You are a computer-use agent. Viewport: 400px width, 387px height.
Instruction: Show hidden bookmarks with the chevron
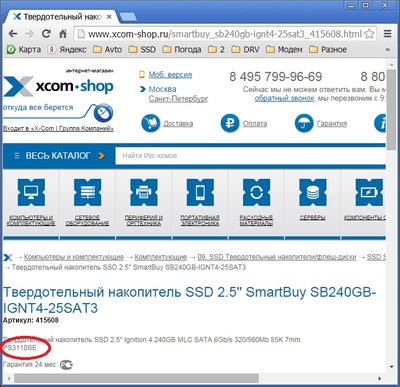pyautogui.click(x=387, y=50)
